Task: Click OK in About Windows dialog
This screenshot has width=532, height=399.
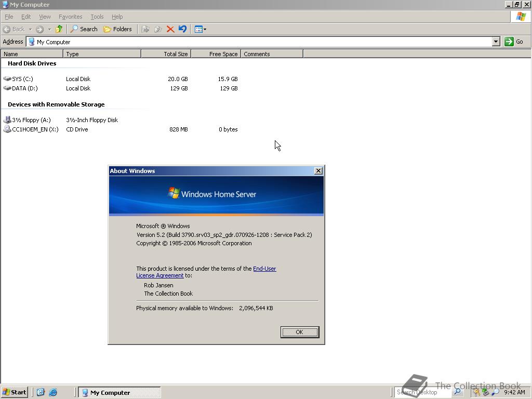Action: [300, 332]
